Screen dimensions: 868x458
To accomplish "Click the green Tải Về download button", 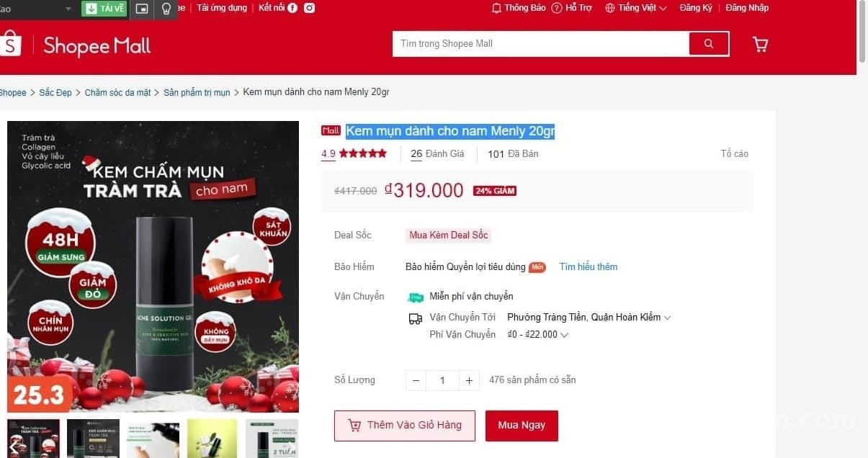I will (105, 9).
